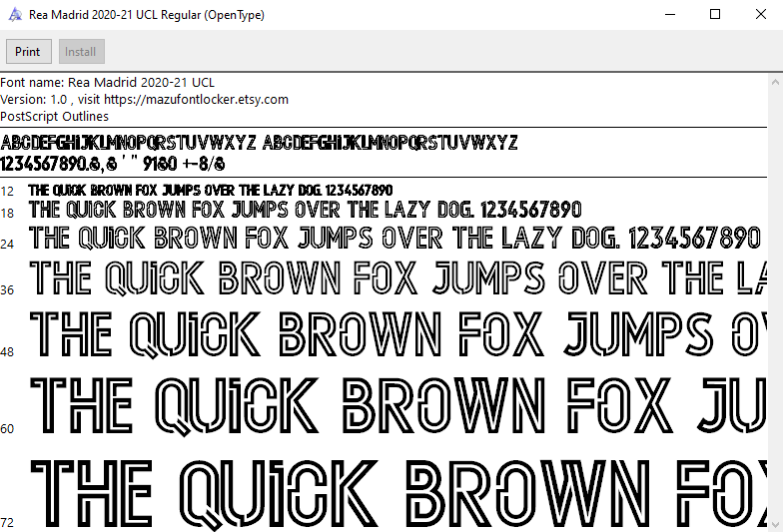This screenshot has height=532, width=783.
Task: Maximize the font viewer window
Action: [715, 15]
